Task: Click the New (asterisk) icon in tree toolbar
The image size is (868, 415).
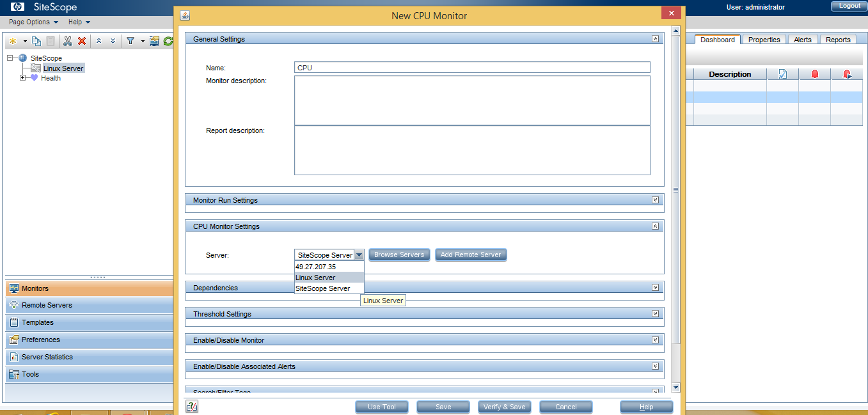Action: [13, 41]
